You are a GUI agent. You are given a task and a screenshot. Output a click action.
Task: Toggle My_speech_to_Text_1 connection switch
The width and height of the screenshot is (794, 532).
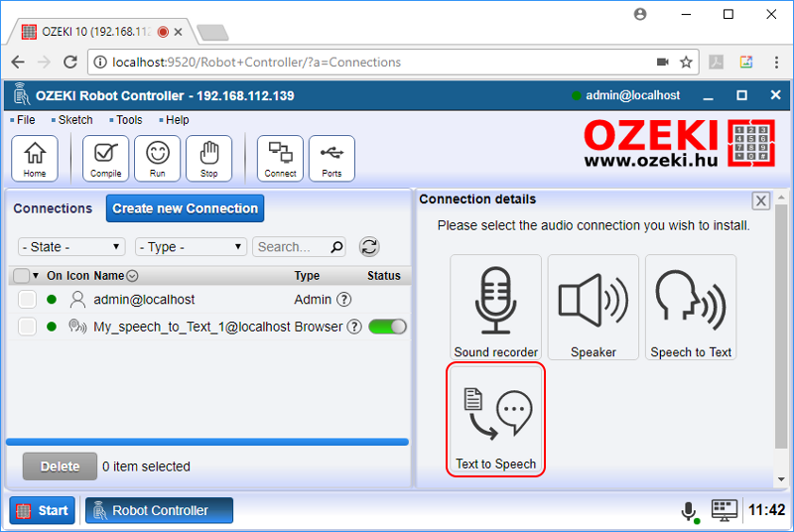point(387,327)
